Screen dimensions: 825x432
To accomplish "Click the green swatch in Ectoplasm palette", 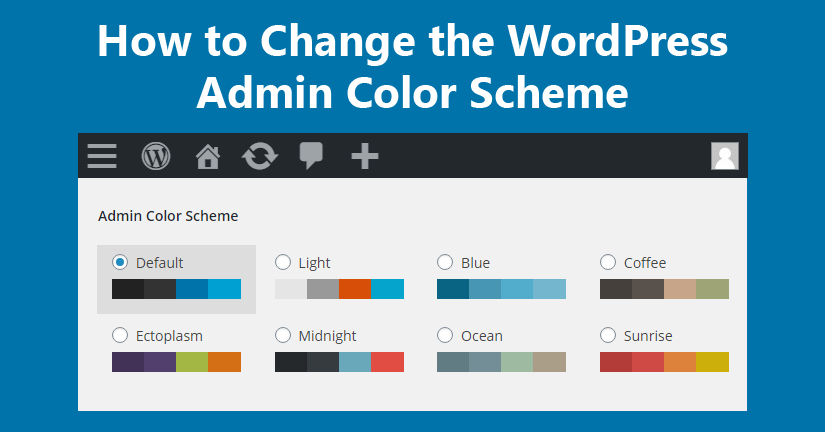I will (x=192, y=362).
